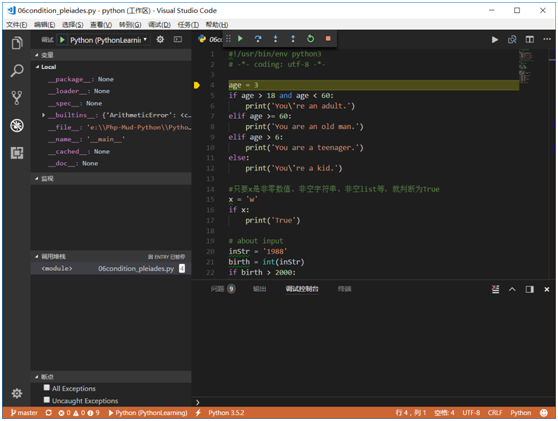Toggle the breakpoint marker on line 4
558x421 pixels.
click(197, 85)
